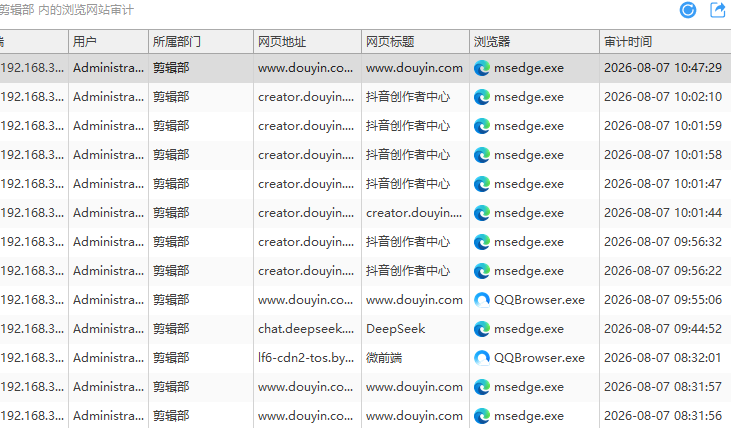The width and height of the screenshot is (731, 428).
Task: Click the Edge icon in the 10:47:29 row
Action: [x=482, y=68]
